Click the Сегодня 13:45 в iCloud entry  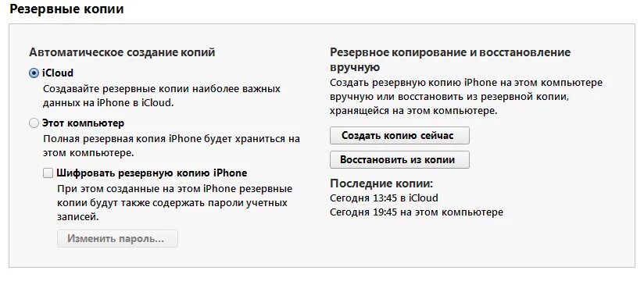(384, 198)
